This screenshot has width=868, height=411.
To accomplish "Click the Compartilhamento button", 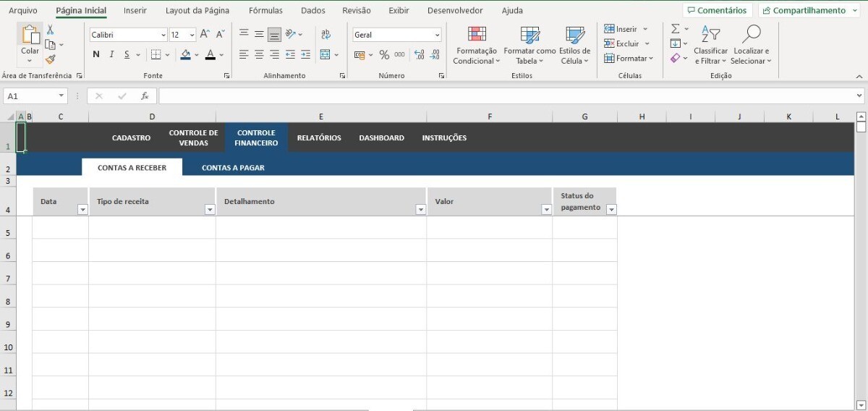I will click(809, 11).
